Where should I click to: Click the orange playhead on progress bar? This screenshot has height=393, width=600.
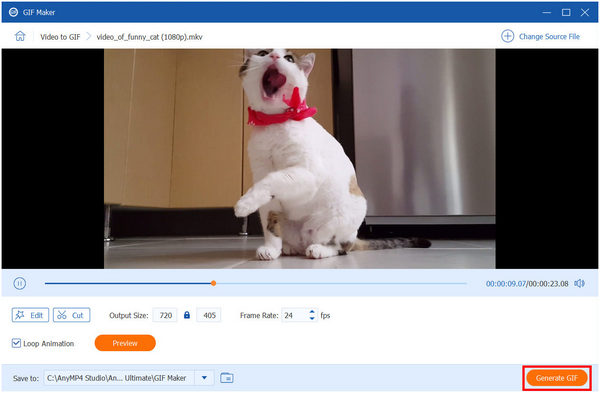pos(214,284)
